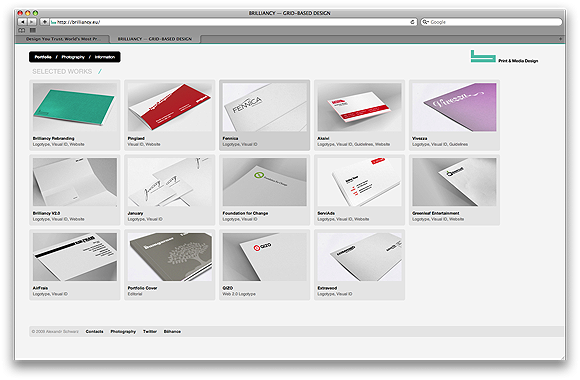
Task: Open a new tab with the plus icon
Action: 560,39
